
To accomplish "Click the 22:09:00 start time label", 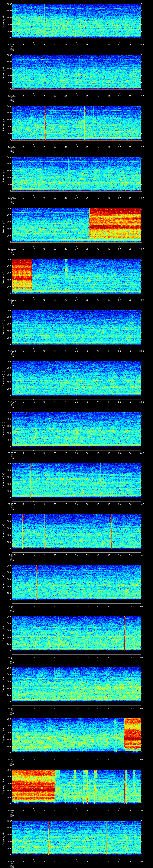I will (12, 453).
